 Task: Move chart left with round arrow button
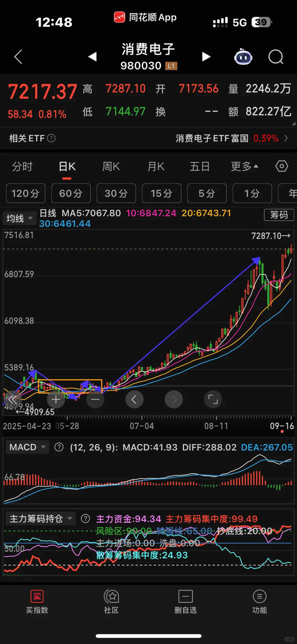point(134,399)
